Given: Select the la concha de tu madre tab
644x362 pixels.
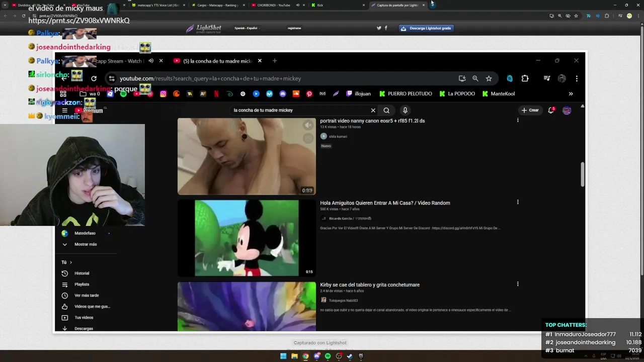Looking at the screenshot, I should coord(217,61).
